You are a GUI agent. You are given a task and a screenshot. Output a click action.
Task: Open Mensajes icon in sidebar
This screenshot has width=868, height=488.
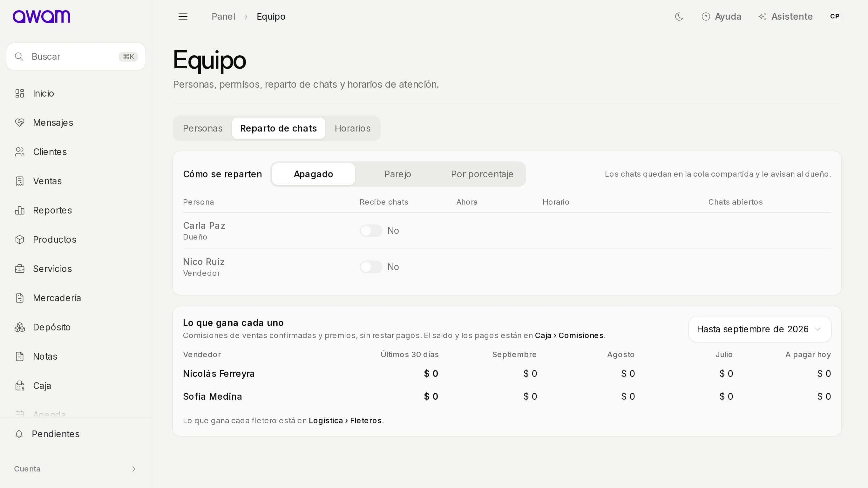click(x=20, y=123)
